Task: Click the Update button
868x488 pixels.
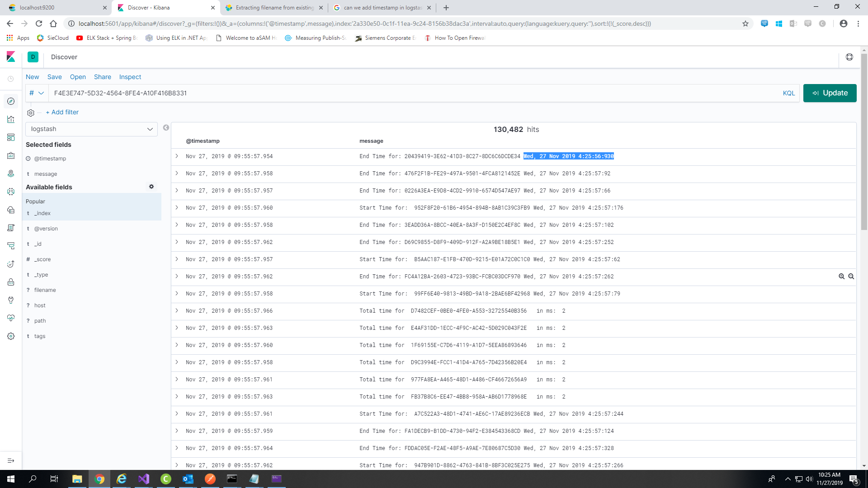Action: coord(830,93)
